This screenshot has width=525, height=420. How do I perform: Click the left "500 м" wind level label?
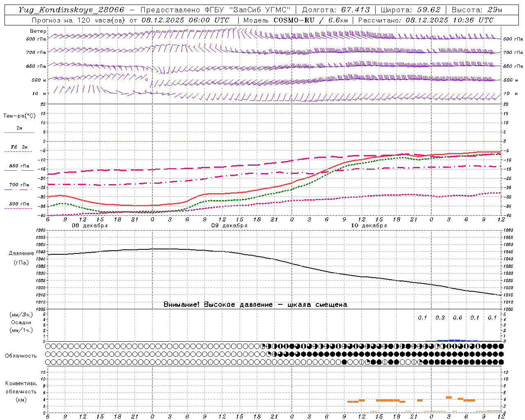(x=39, y=80)
